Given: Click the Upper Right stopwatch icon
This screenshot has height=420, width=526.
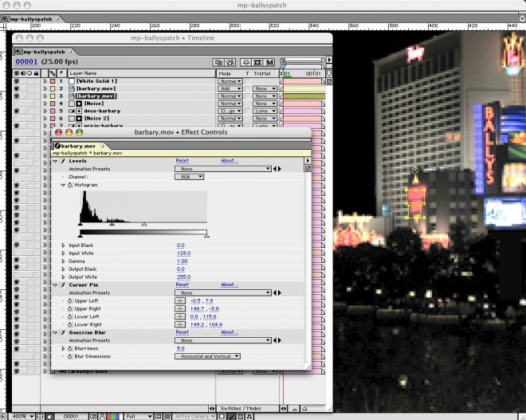Looking at the screenshot, I should coord(69,308).
